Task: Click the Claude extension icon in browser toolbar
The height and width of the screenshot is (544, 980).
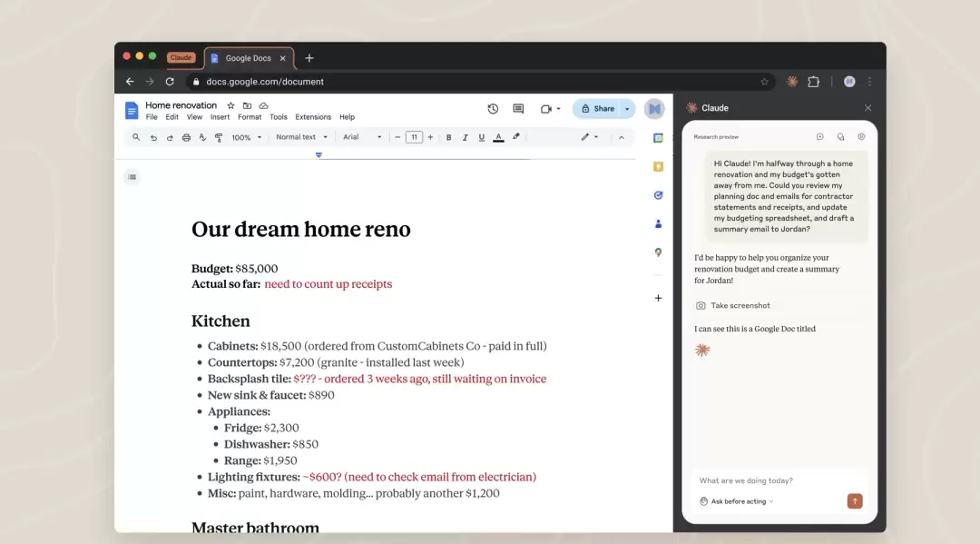Action: [x=791, y=82]
